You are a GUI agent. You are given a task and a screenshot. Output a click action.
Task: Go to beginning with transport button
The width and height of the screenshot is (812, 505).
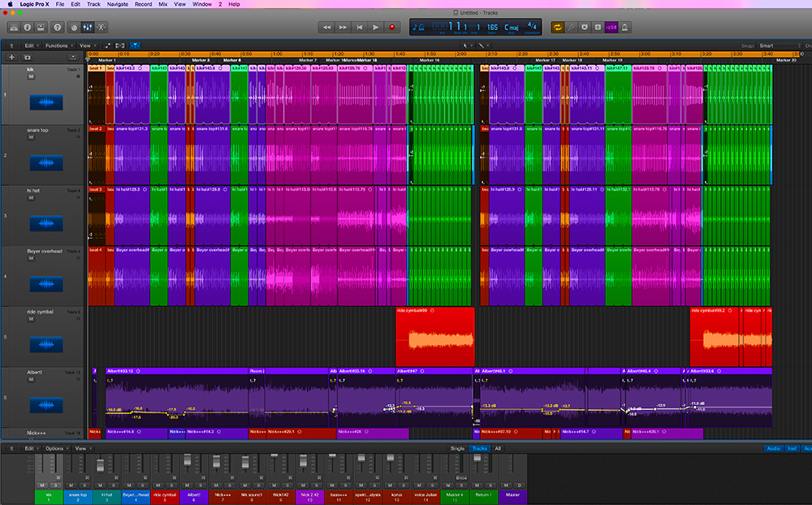[360, 28]
